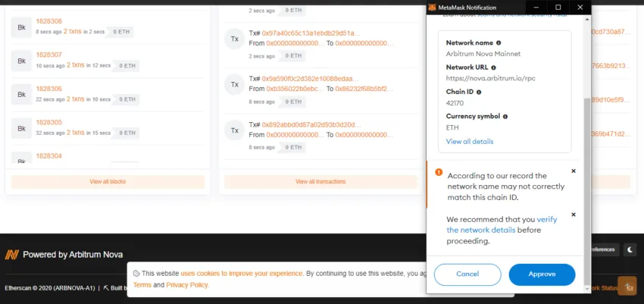Open From address of transaction 0x97a40c65
Screen dimensions: 644x304
[x=295, y=43]
